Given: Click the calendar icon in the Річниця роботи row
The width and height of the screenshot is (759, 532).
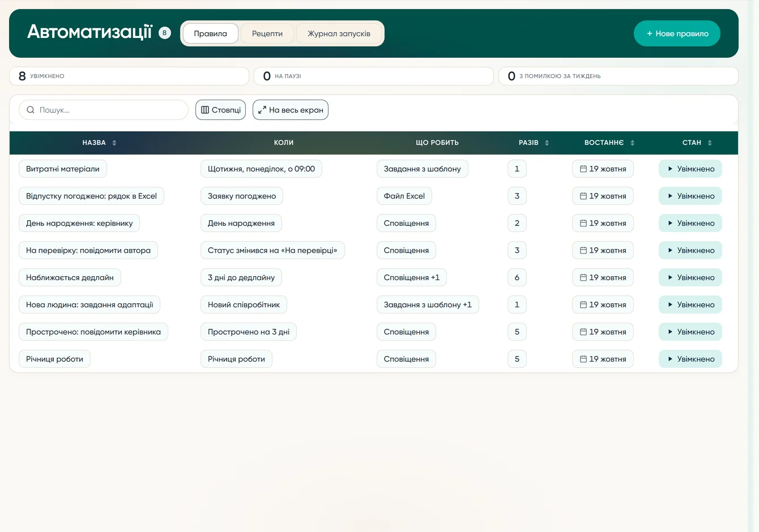Looking at the screenshot, I should [583, 359].
